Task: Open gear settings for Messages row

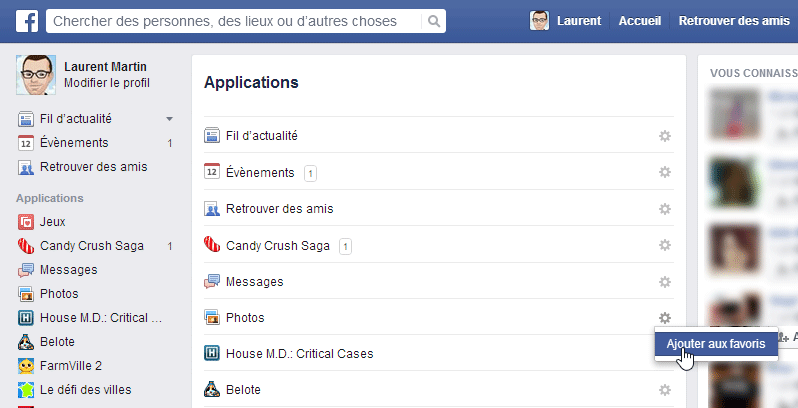Action: pyautogui.click(x=665, y=282)
